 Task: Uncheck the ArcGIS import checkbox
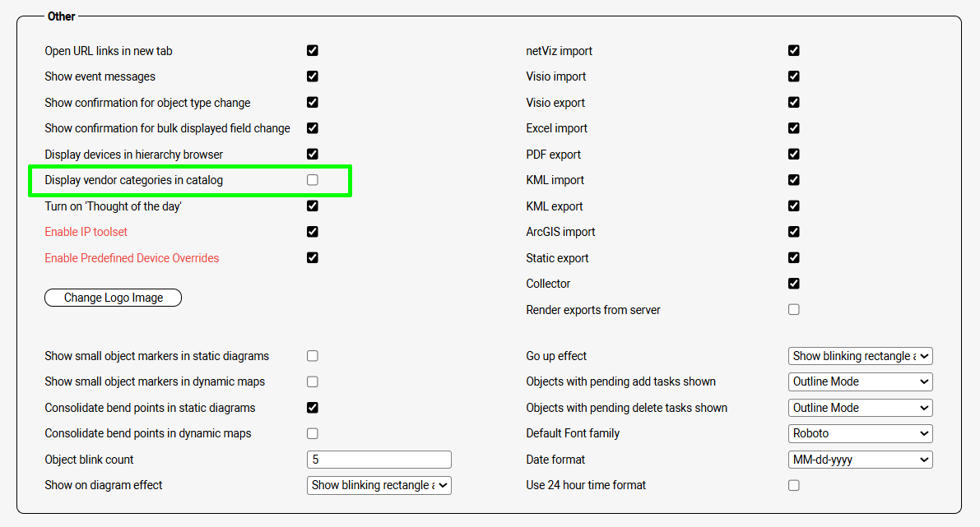[794, 232]
